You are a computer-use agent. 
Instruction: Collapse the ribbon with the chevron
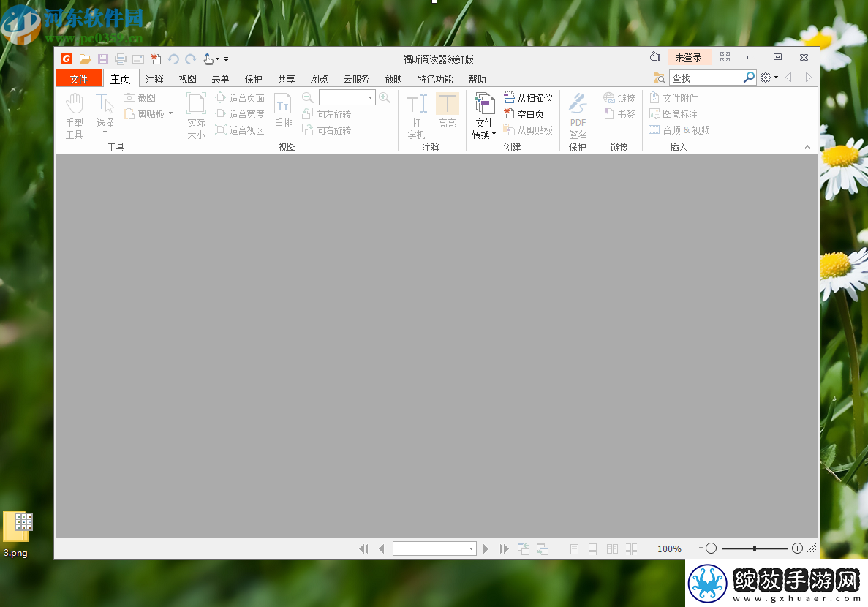807,147
